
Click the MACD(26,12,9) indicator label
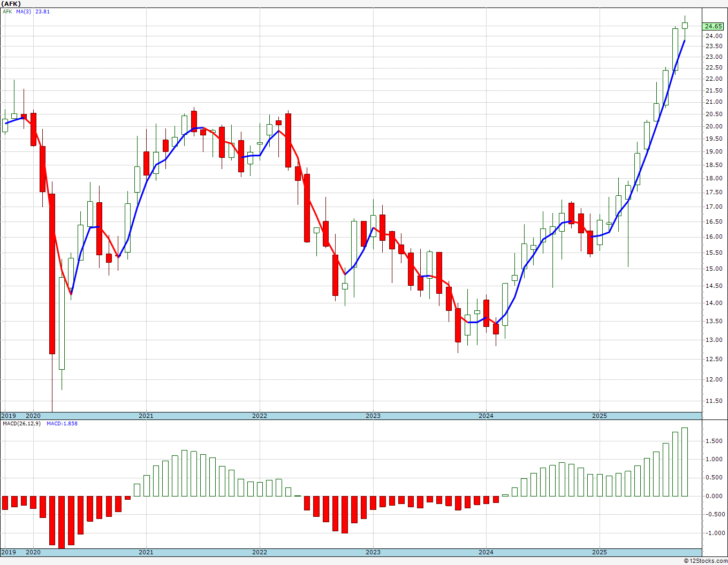(x=20, y=423)
